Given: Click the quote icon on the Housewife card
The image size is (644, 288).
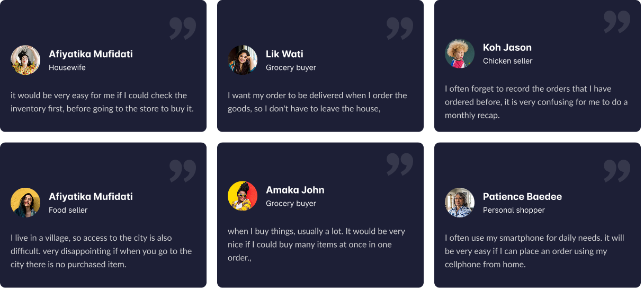Looking at the screenshot, I should coord(183,28).
